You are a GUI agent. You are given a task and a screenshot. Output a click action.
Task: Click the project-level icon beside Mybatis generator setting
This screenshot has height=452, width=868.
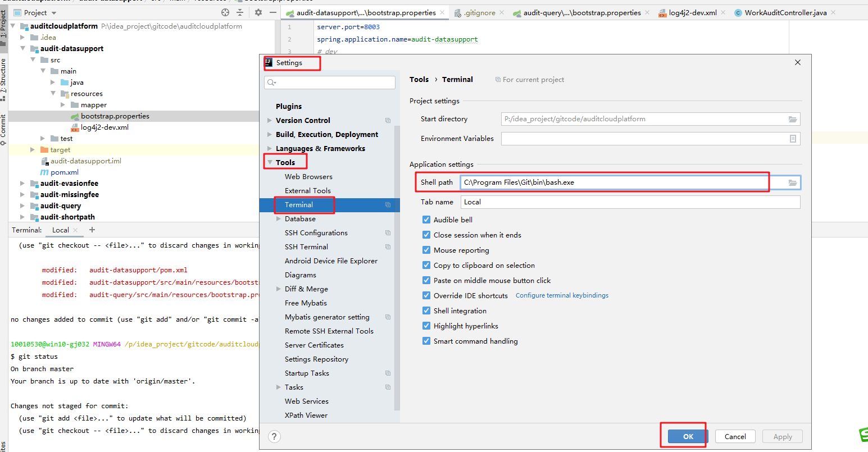(x=388, y=317)
